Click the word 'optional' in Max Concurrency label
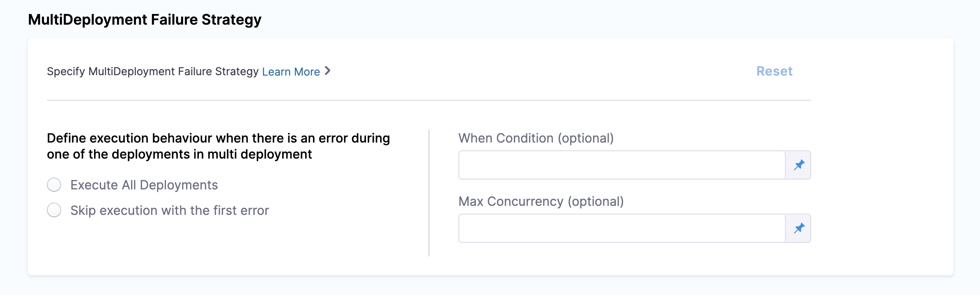This screenshot has width=980, height=295. (x=596, y=202)
